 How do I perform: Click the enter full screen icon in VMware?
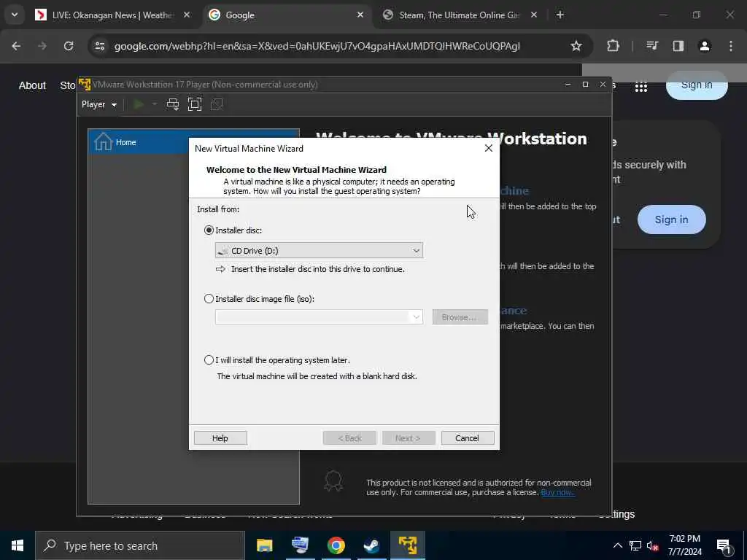coord(194,104)
